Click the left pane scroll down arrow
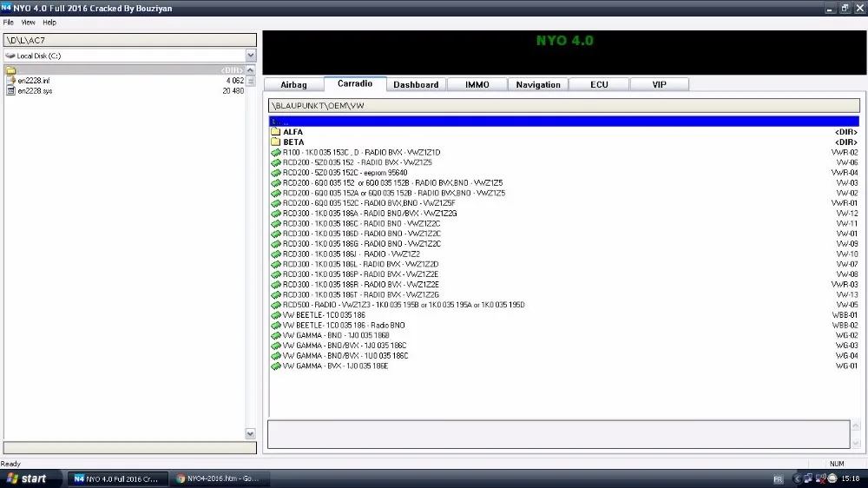868x488 pixels. coord(250,433)
